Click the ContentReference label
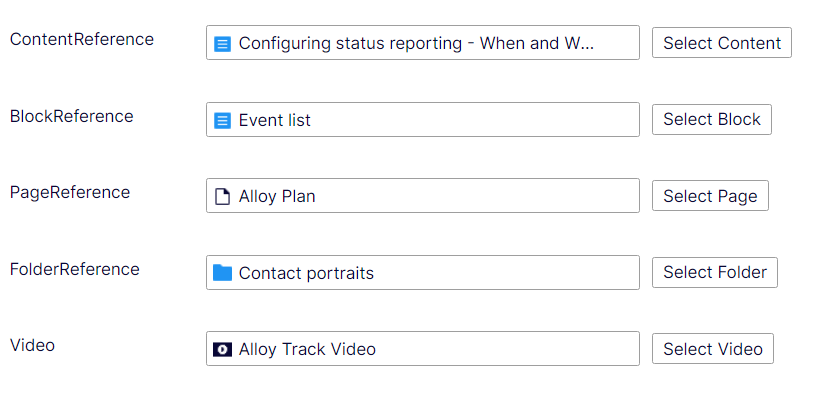The height and width of the screenshot is (413, 815). [82, 39]
